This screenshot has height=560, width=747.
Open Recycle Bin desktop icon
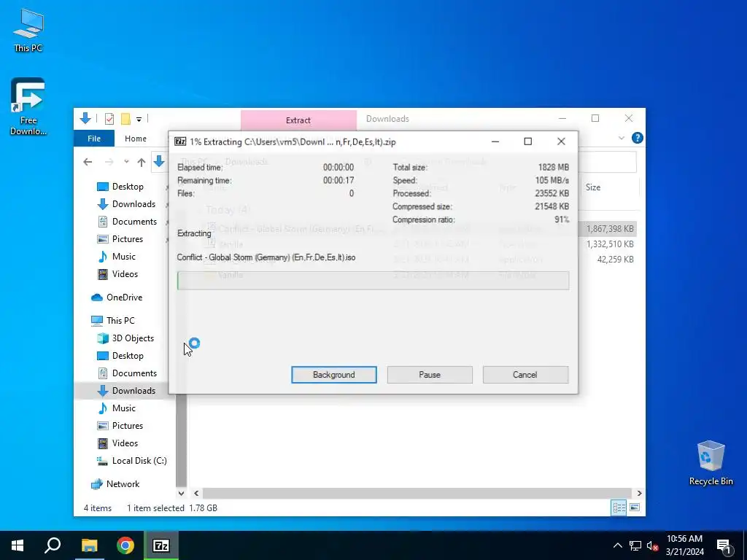coord(711,463)
